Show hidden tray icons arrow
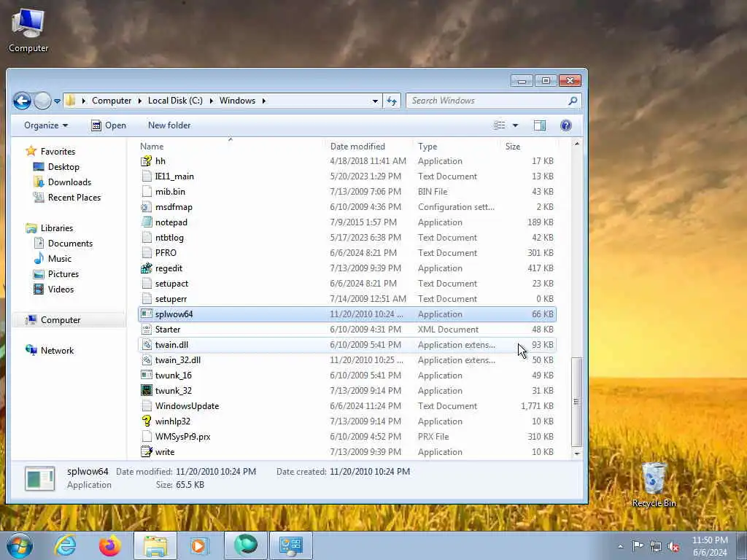This screenshot has height=560, width=747. click(x=620, y=547)
